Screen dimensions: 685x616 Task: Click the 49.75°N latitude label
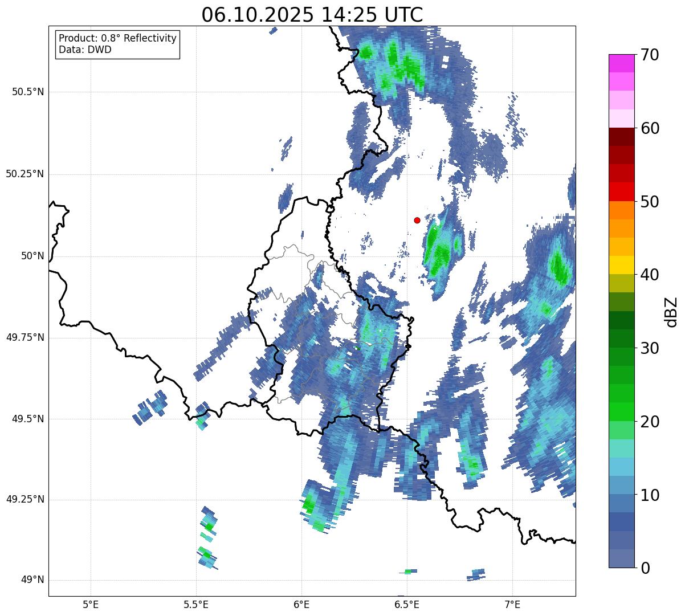point(25,337)
